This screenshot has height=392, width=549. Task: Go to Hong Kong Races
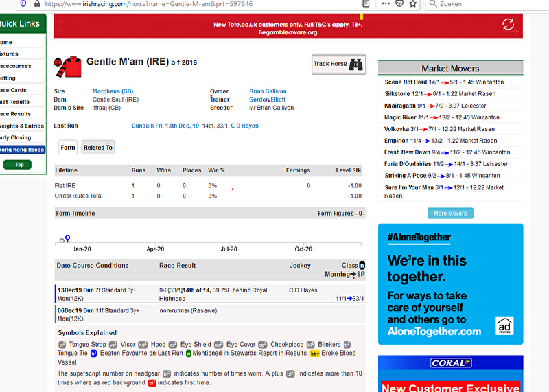(22, 150)
